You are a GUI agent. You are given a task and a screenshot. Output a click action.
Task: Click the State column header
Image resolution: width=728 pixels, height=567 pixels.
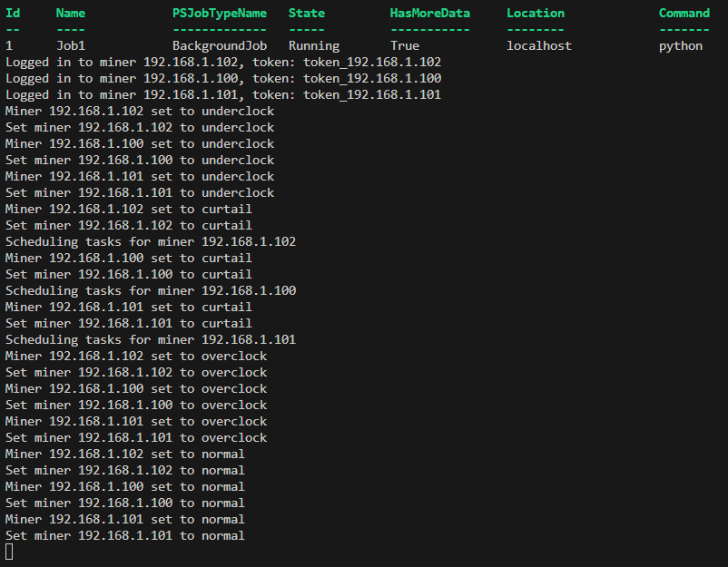point(307,13)
